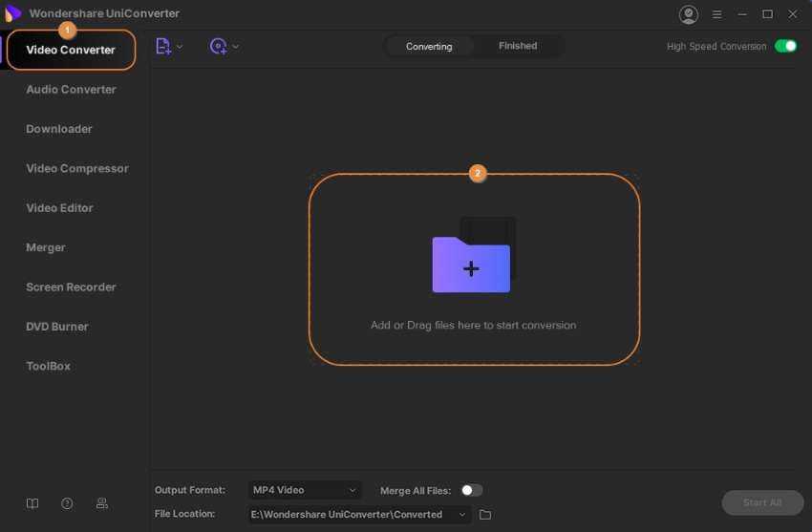Image resolution: width=812 pixels, height=532 pixels.
Task: Open Audio Converter from the sidebar
Action: tap(71, 90)
